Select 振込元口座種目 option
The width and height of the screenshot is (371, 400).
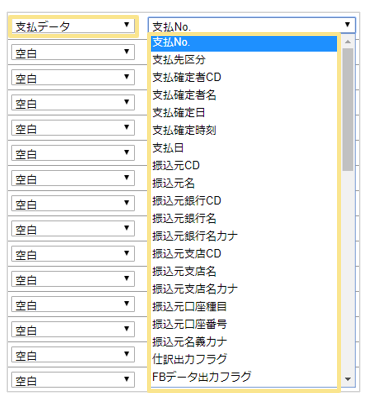click(x=244, y=307)
